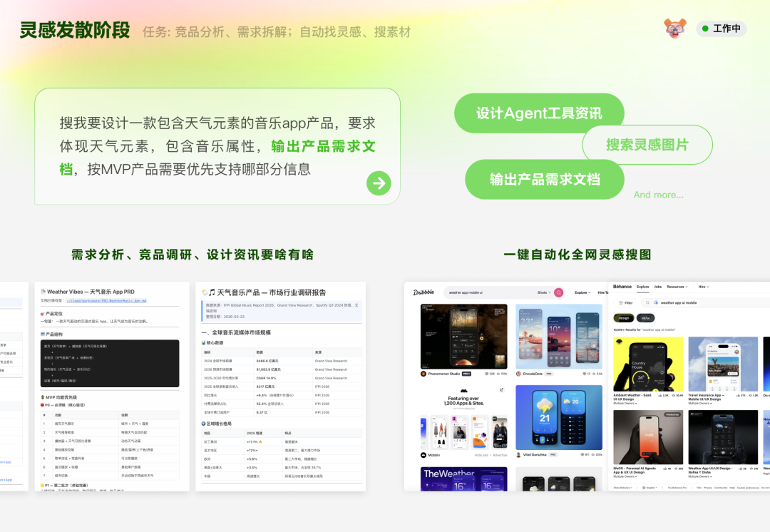Select the Explore tab on Behance

tap(643, 287)
